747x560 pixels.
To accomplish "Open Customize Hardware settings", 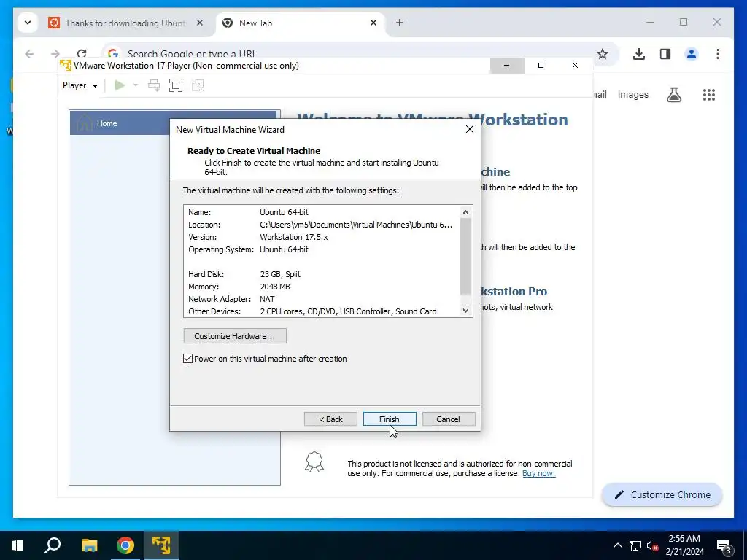I will (235, 335).
